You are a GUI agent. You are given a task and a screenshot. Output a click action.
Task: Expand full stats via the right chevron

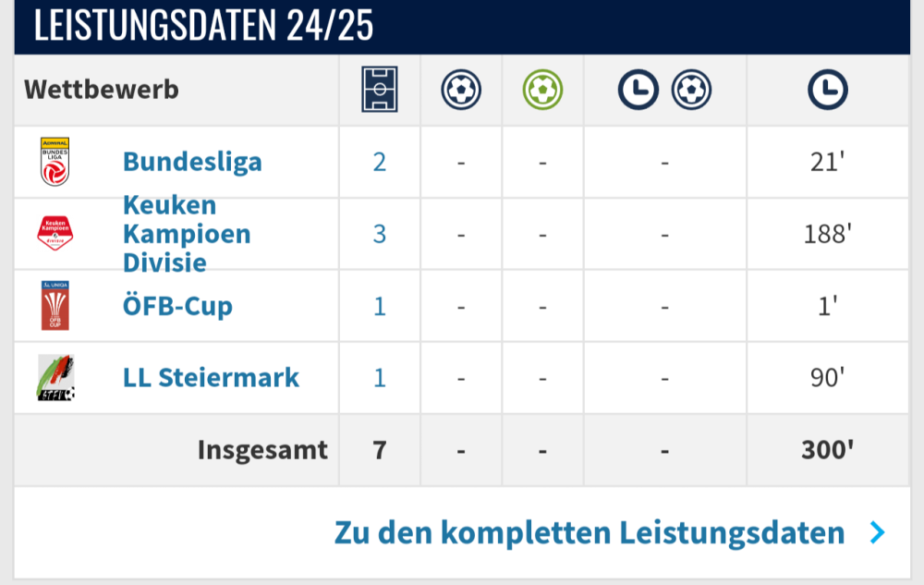(877, 533)
